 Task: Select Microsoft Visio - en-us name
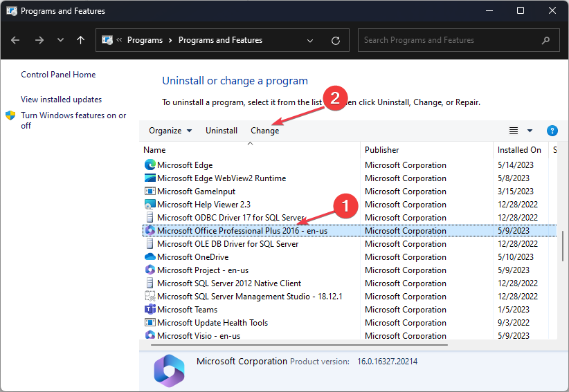tap(199, 335)
